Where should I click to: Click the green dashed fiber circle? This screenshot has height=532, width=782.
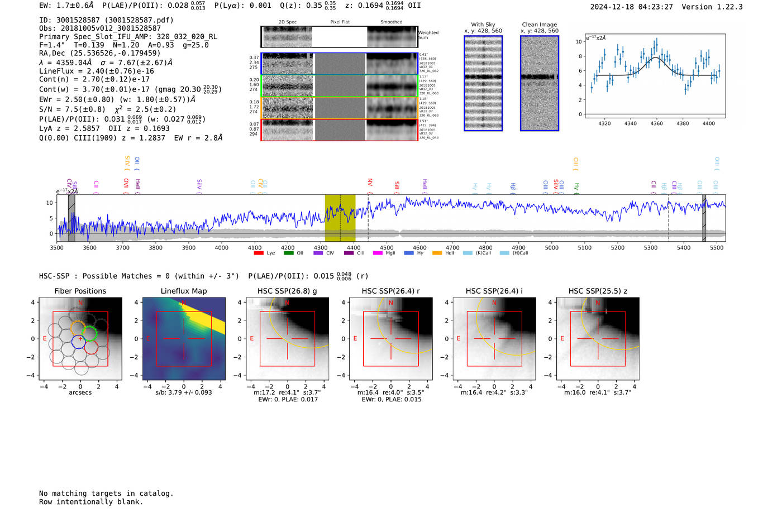pyautogui.click(x=89, y=334)
